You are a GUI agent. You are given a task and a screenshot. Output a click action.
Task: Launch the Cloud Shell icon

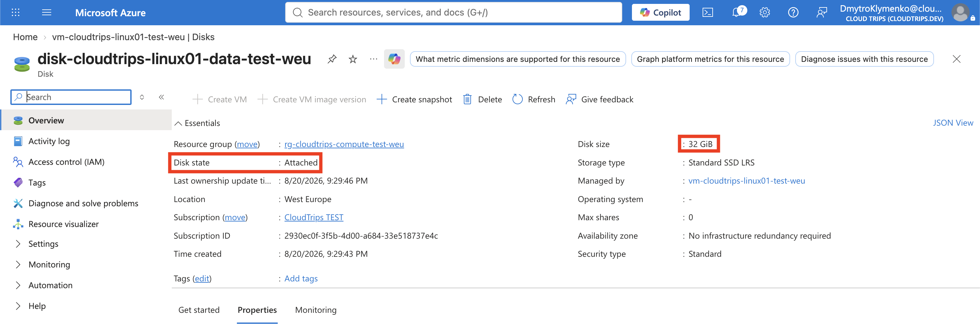[x=707, y=13]
